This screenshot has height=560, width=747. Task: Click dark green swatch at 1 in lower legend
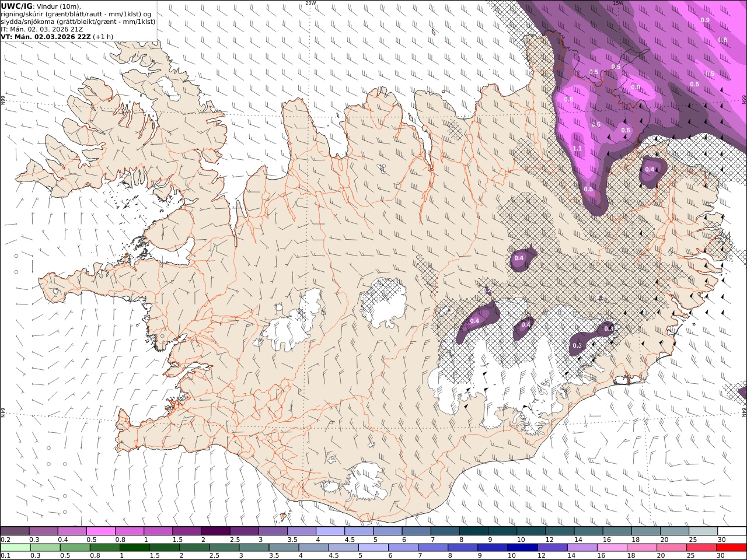(134, 547)
